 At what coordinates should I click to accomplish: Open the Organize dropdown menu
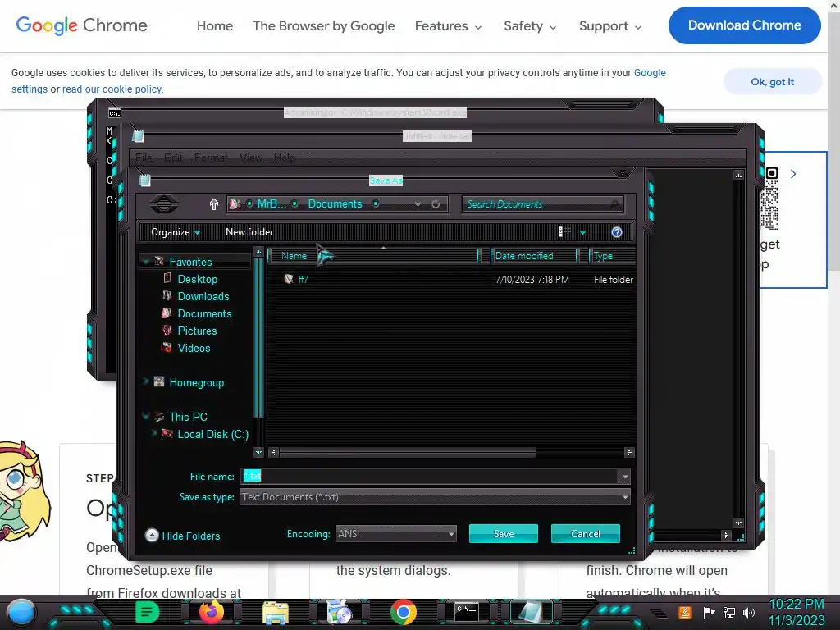tap(176, 232)
